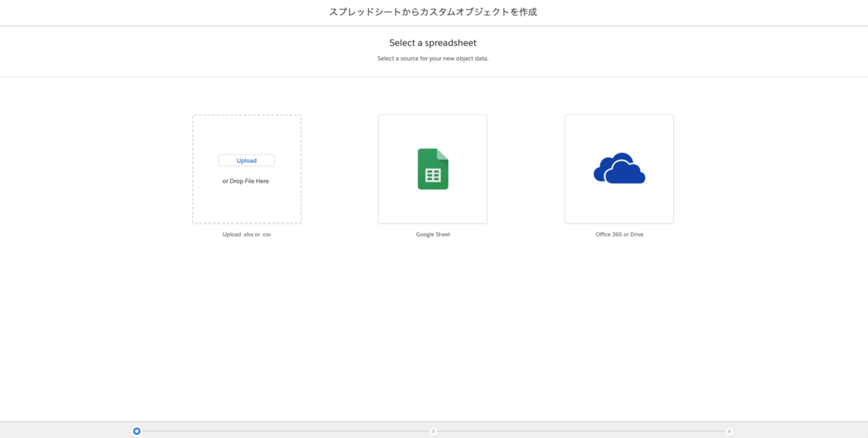The width and height of the screenshot is (868, 438).
Task: Click the 'or Drop File Here' text
Action: click(x=246, y=181)
